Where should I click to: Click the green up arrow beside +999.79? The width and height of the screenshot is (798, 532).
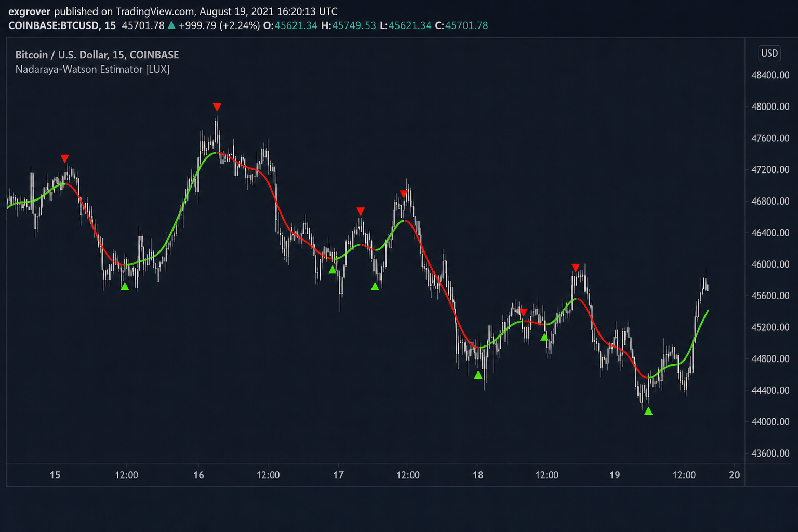click(171, 25)
